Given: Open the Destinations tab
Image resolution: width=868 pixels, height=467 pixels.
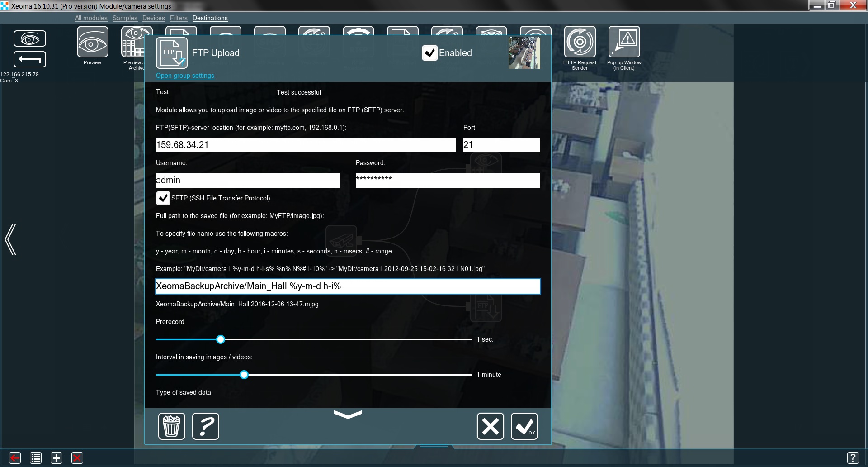Looking at the screenshot, I should tap(210, 18).
